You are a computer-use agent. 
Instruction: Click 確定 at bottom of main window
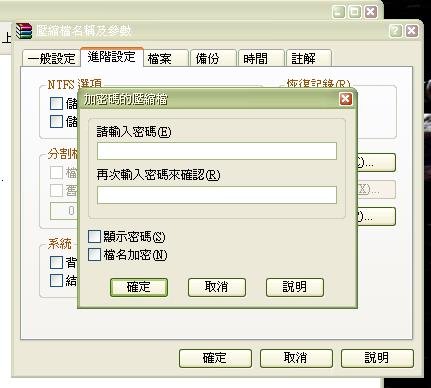pyautogui.click(x=215, y=358)
